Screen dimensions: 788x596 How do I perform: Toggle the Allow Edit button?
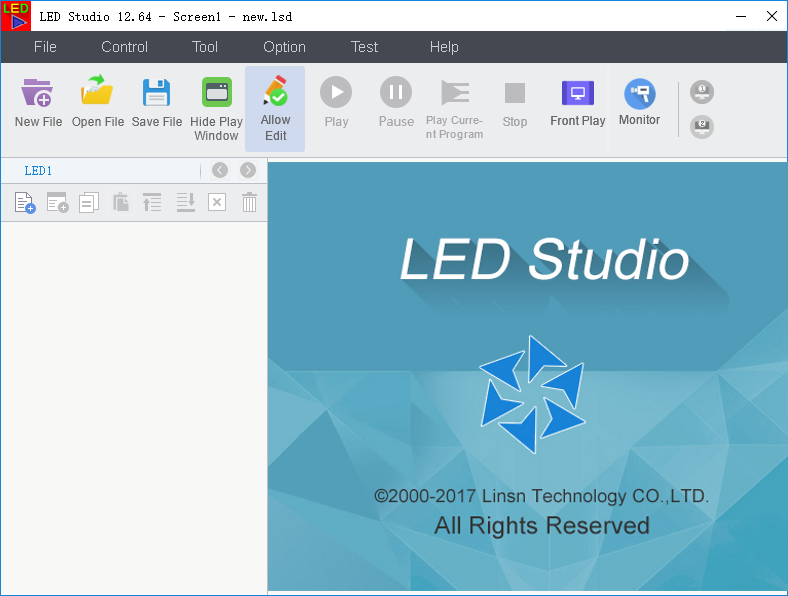(275, 109)
